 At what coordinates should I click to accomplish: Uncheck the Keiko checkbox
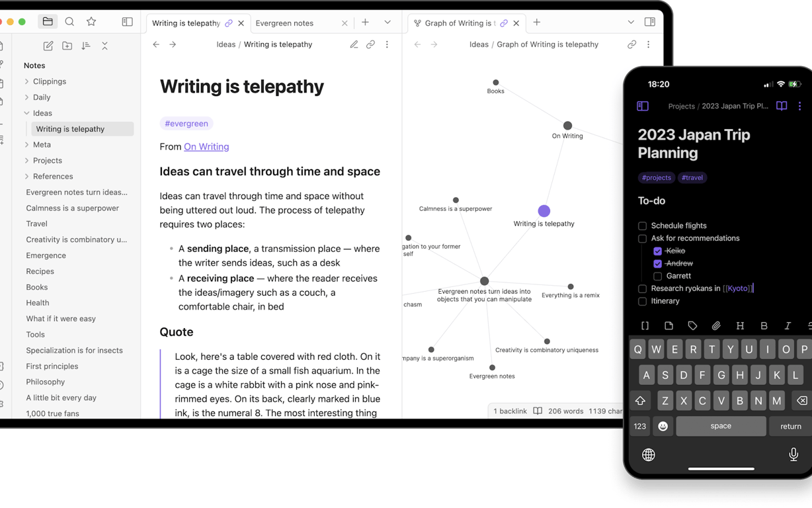point(657,251)
